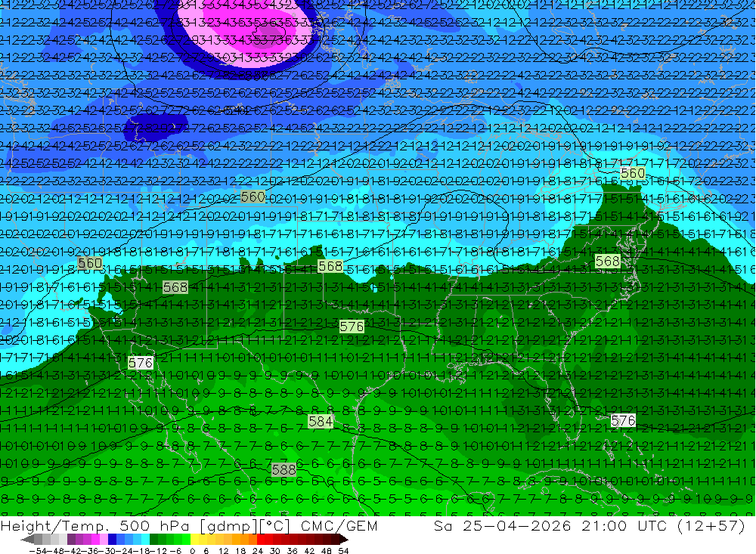Viewport: 756px width, 554px height.
Task: Click the dark green swatch in the legend
Action: (x=153, y=540)
